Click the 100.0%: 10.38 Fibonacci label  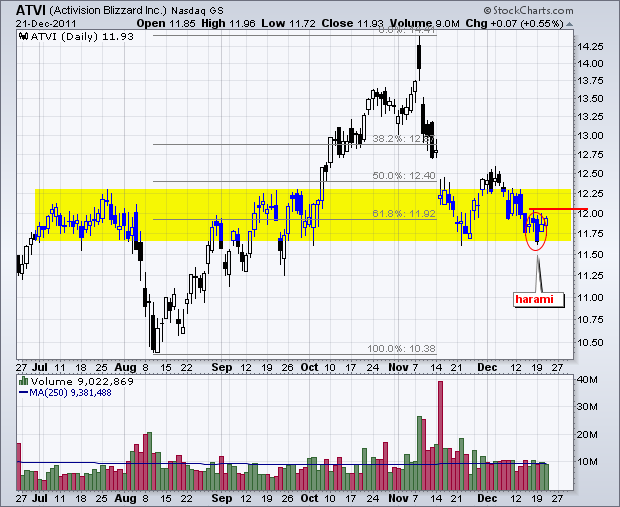(401, 348)
